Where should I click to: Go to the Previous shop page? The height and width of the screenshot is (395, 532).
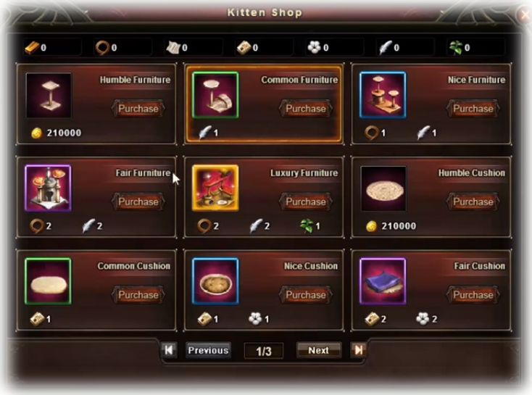(208, 350)
